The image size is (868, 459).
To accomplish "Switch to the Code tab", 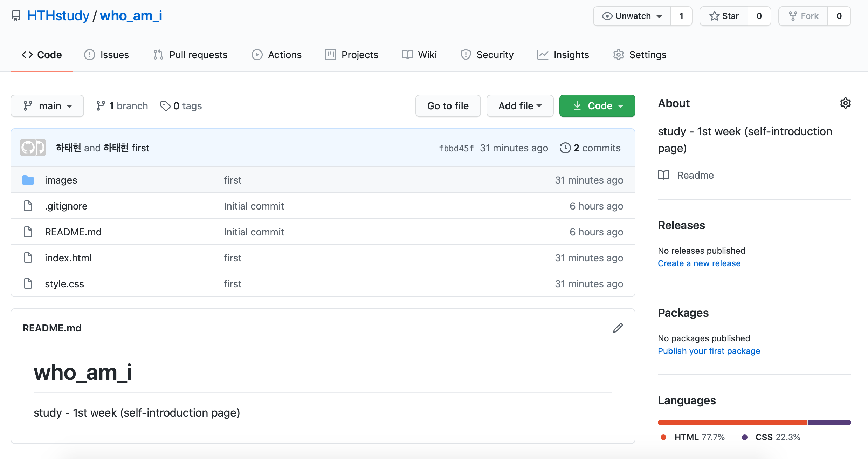I will coord(42,55).
